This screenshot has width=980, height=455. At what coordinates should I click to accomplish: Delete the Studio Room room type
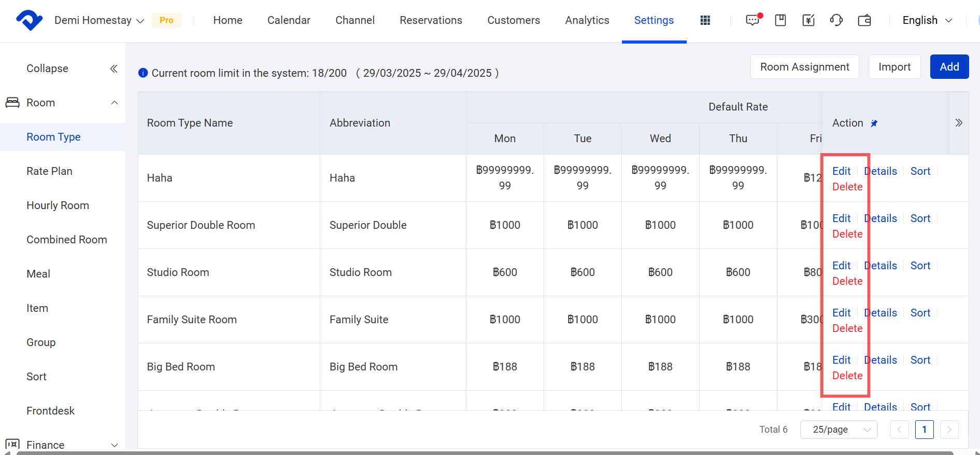(x=847, y=281)
